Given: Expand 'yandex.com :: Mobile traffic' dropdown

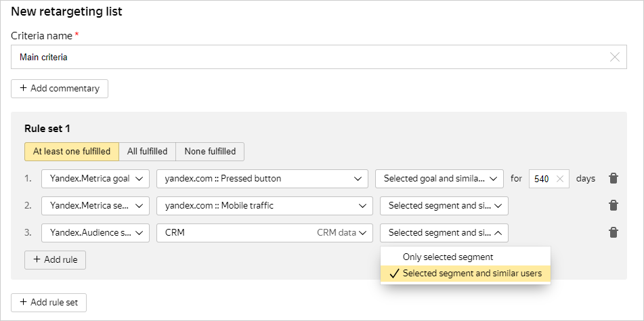Looking at the screenshot, I should tap(264, 205).
